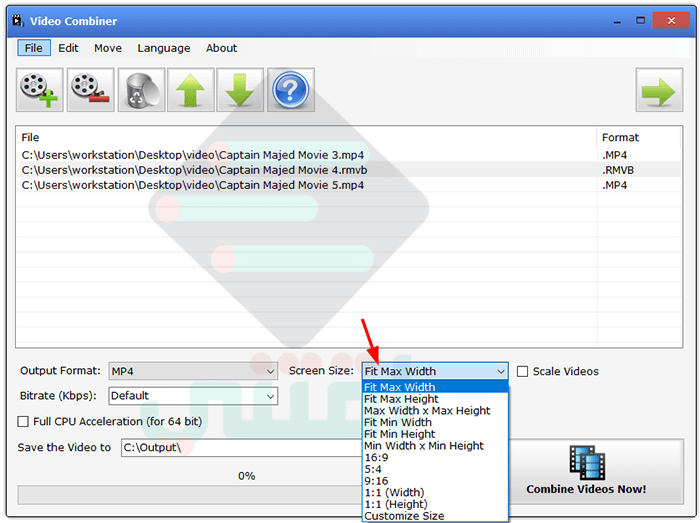
Task: Click the trash bin clear list icon
Action: pyautogui.click(x=142, y=90)
